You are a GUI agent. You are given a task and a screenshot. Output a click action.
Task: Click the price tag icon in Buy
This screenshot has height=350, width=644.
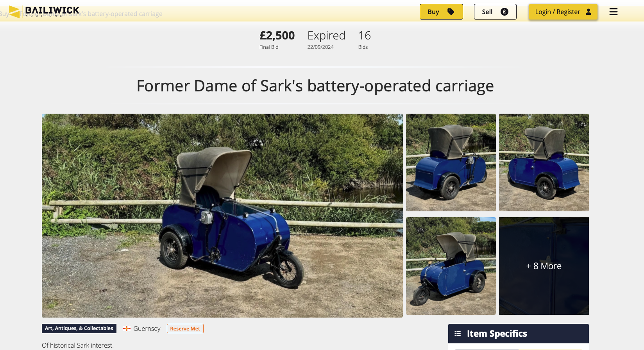tap(451, 12)
